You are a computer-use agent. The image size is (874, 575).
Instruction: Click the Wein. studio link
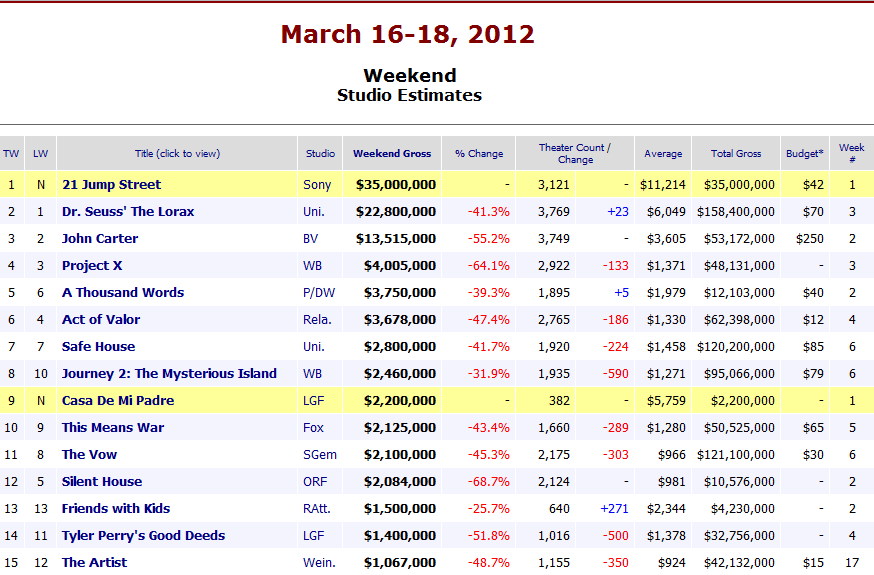(319, 563)
